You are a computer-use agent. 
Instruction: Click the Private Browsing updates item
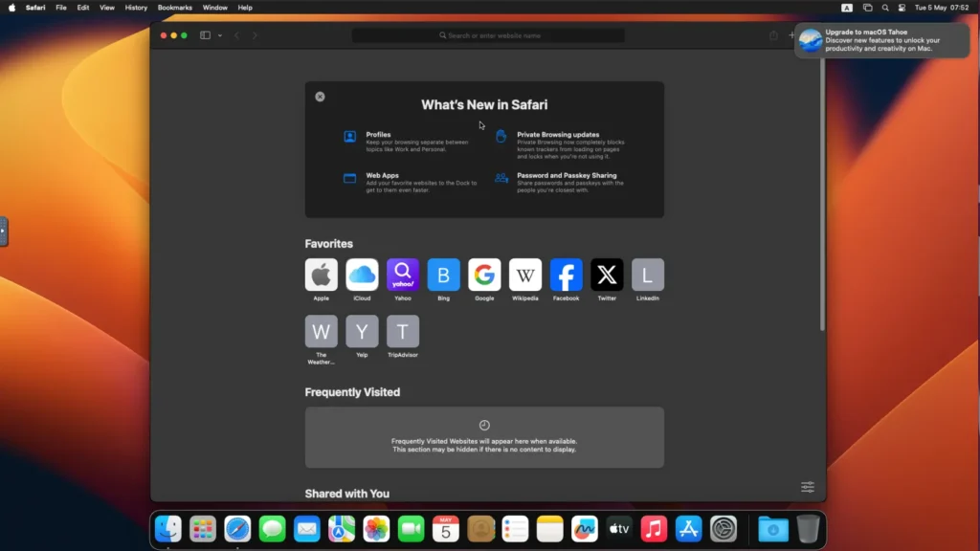561,145
